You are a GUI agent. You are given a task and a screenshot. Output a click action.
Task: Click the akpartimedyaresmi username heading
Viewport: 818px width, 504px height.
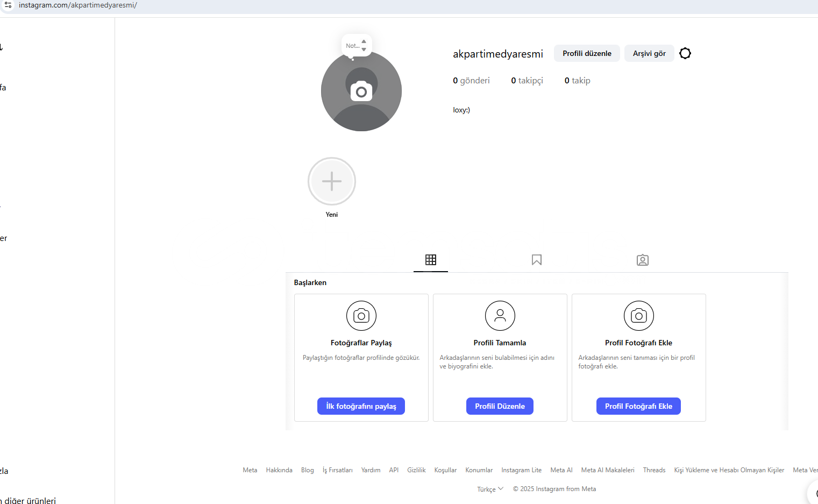pos(498,54)
